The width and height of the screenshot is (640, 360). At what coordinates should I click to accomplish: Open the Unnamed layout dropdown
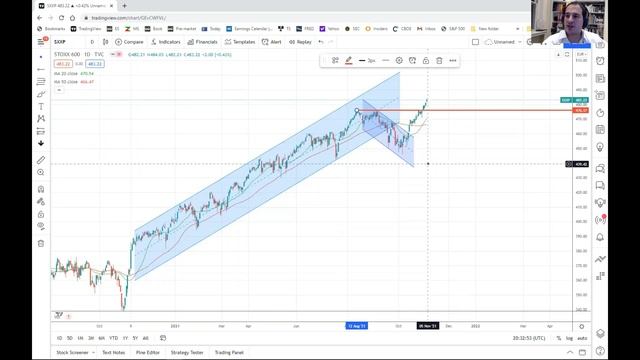click(504, 42)
